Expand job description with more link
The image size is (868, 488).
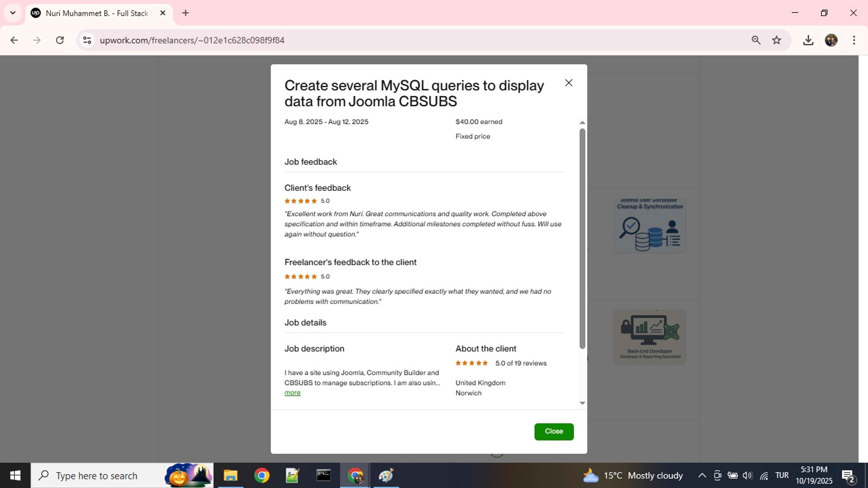(292, 393)
